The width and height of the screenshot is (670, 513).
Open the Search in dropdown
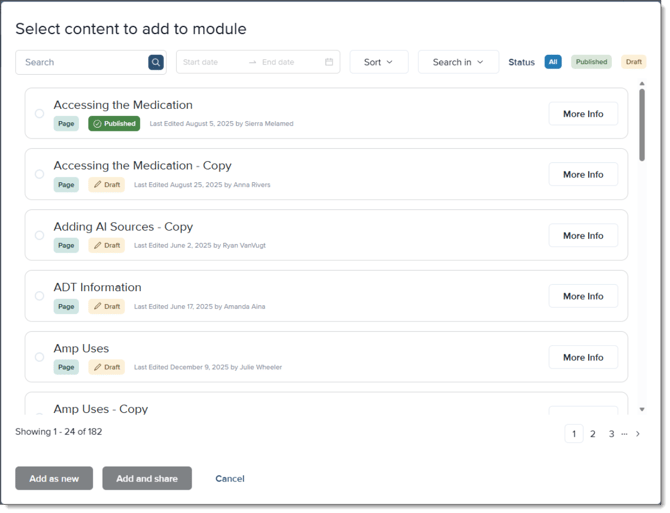tap(458, 62)
